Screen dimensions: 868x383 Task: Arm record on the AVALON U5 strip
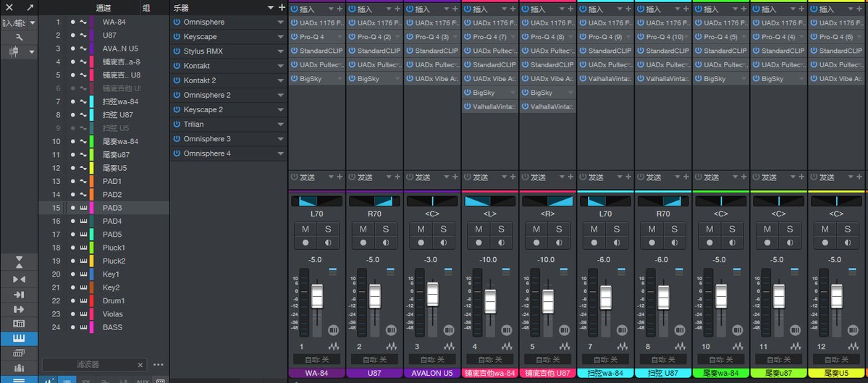(421, 243)
